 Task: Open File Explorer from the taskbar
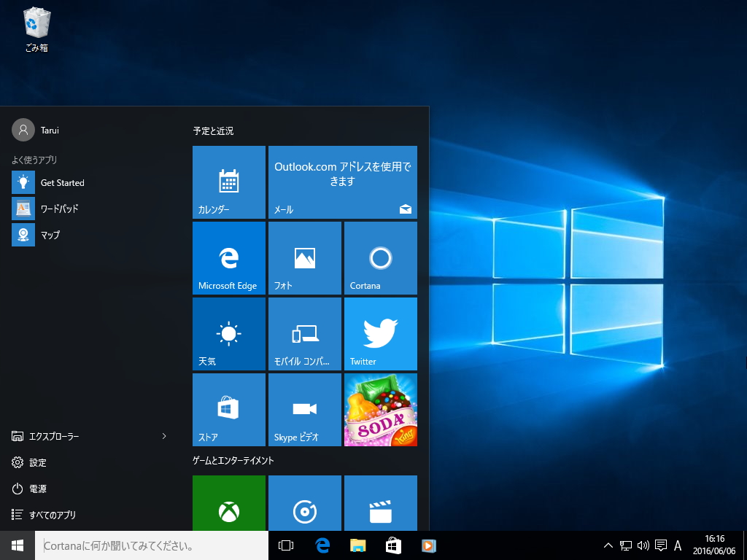click(x=357, y=545)
